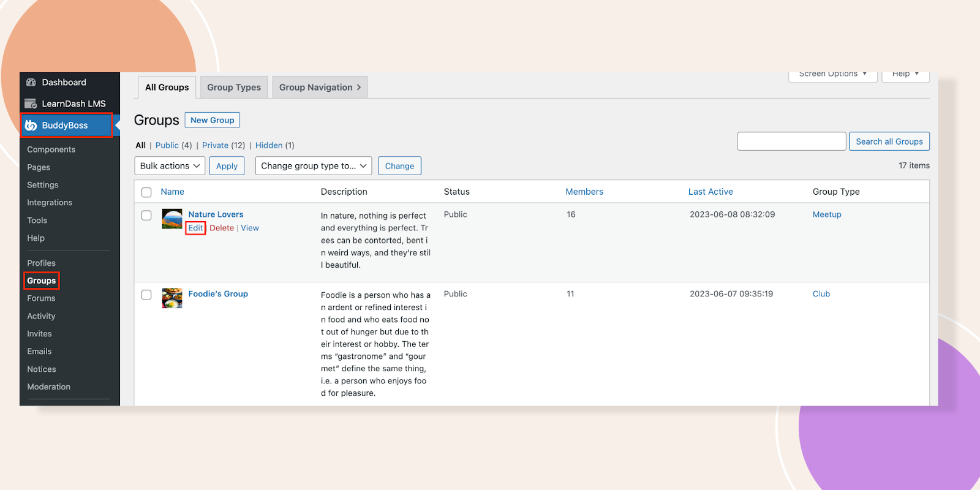Go to Profiles submenu item
This screenshot has width=980, height=490.
[x=41, y=263]
